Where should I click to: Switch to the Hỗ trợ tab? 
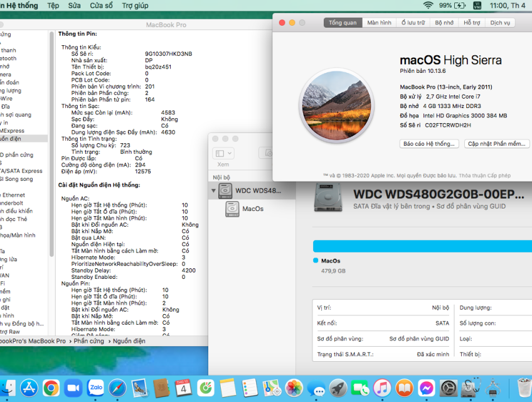click(x=472, y=23)
